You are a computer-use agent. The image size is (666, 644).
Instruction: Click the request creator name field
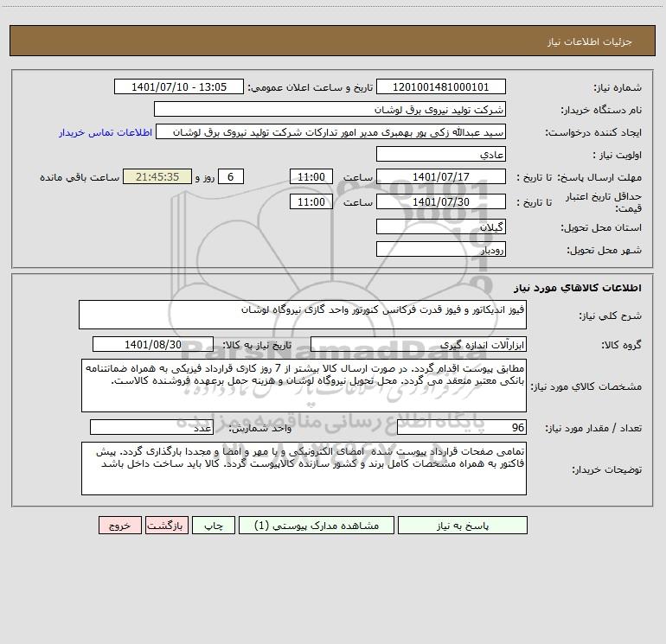point(331,131)
